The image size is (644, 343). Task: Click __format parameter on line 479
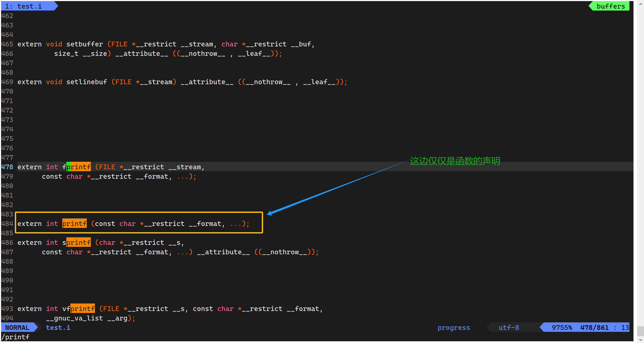[x=152, y=176]
